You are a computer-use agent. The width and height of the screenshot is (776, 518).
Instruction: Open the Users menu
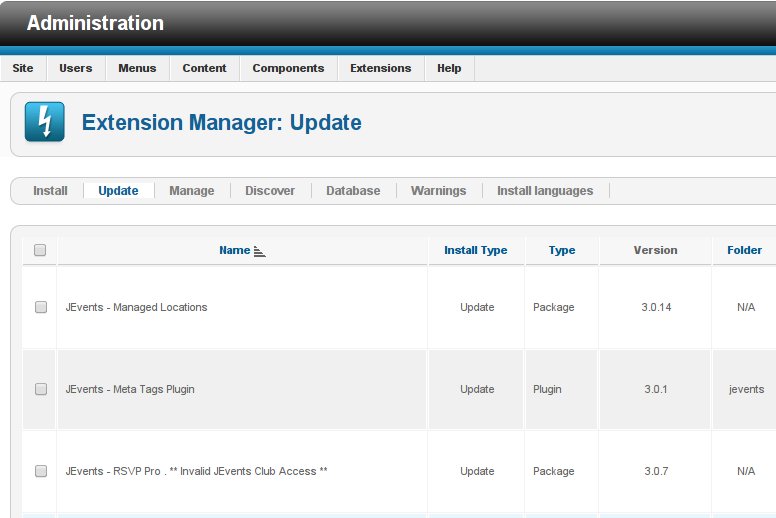coord(76,68)
